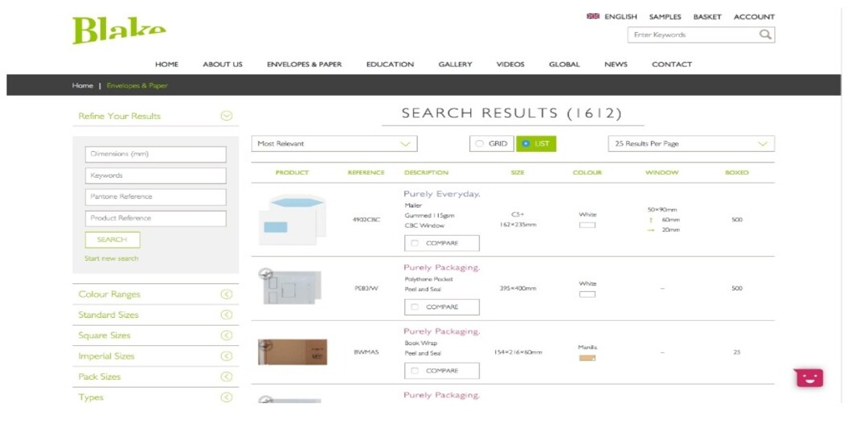Tick COMPARE checkbox for Book Wrap

click(415, 371)
